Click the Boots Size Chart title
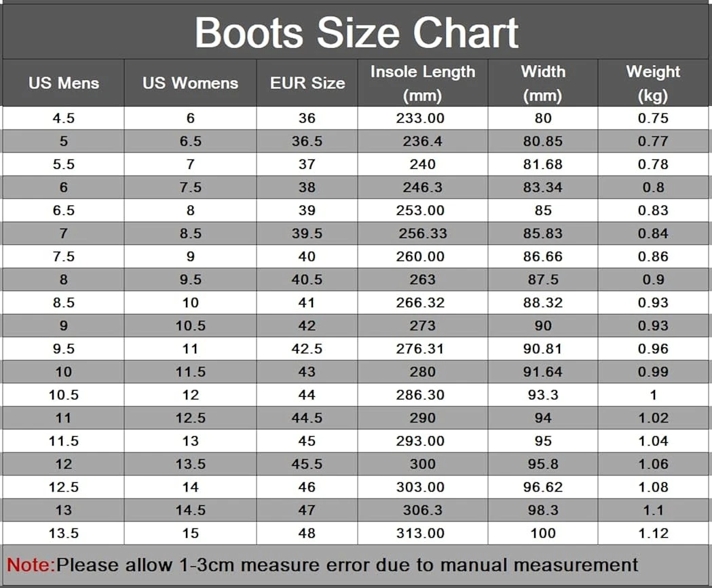 click(x=356, y=32)
